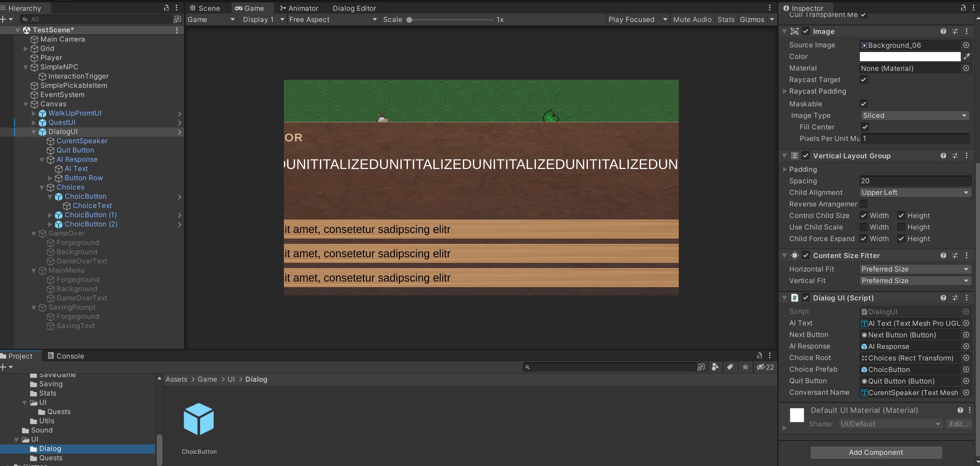
Task: Lock the Hierarchy panel
Action: 166,8
